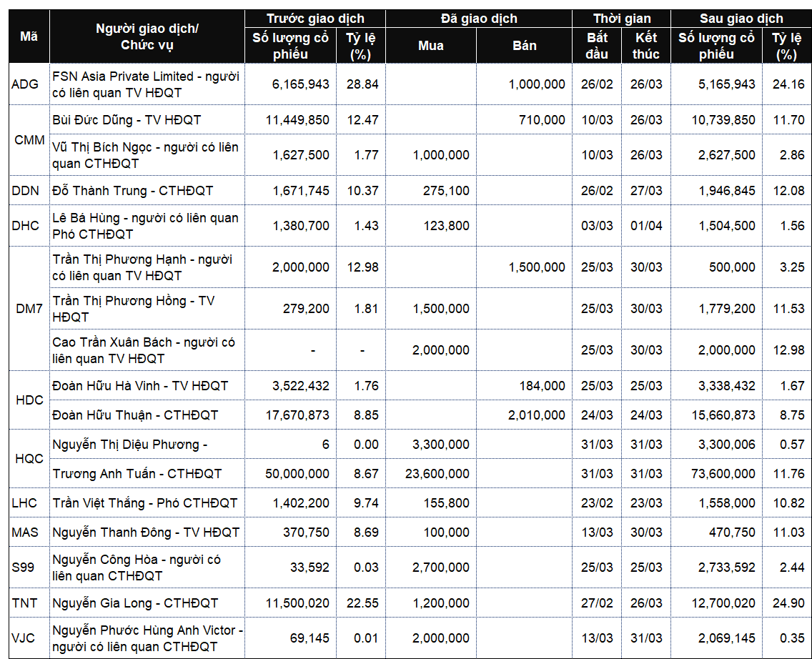Click the "Bán" column header
This screenshot has width=812, height=659.
tap(525, 46)
